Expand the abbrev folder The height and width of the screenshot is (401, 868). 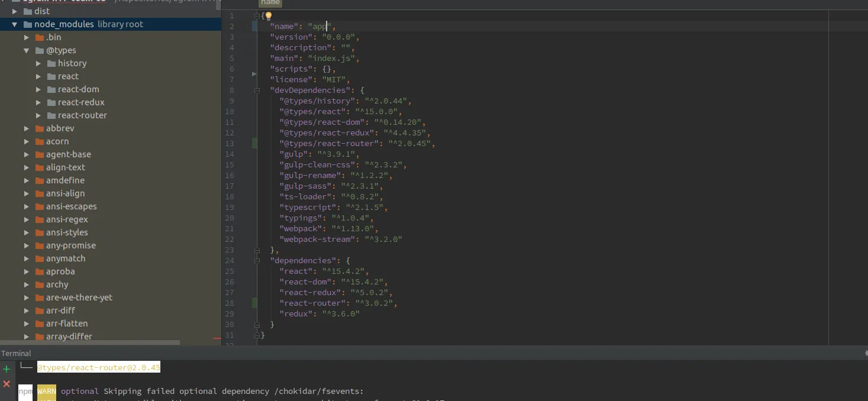coord(27,128)
